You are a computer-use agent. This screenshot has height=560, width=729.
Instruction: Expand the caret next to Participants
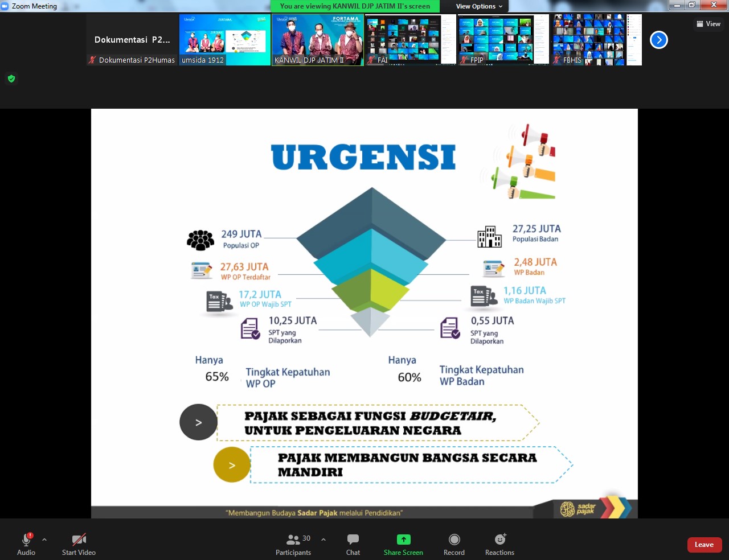coord(323,540)
